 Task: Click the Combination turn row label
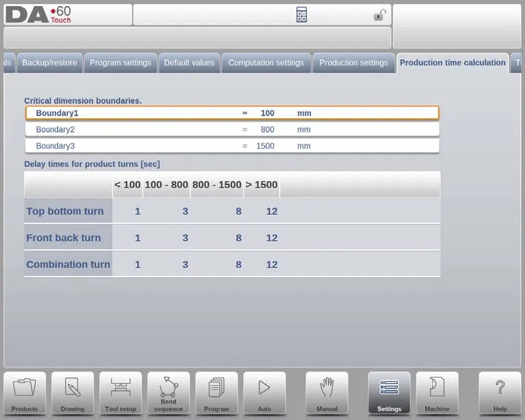[68, 264]
